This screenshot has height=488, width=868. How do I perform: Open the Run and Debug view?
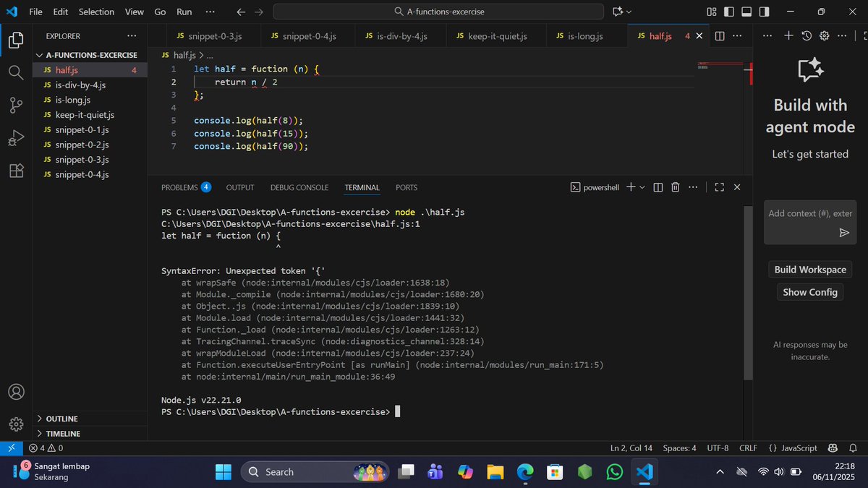click(x=16, y=137)
